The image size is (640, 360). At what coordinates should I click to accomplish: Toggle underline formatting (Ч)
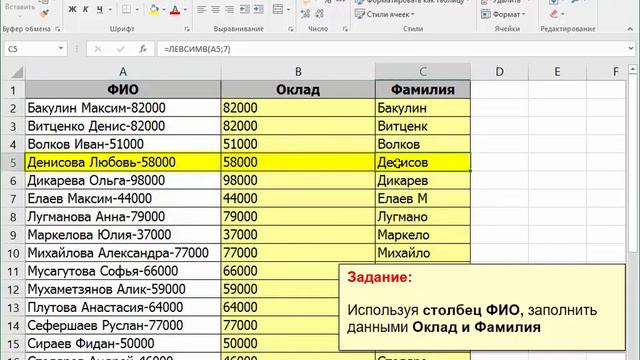click(100, 9)
